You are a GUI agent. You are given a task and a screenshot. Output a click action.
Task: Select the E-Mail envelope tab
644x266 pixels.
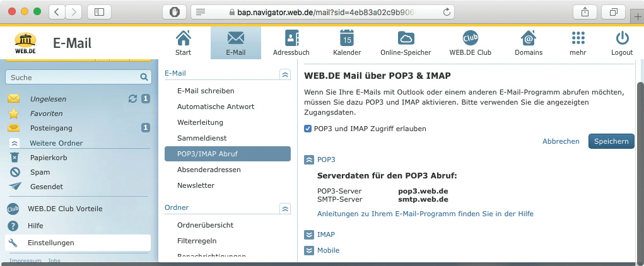[236, 43]
